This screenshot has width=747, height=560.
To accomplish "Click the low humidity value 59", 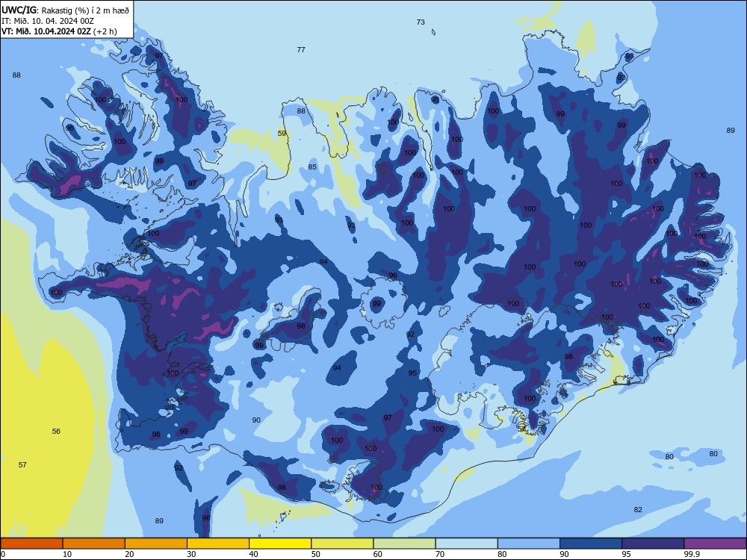I will (282, 134).
